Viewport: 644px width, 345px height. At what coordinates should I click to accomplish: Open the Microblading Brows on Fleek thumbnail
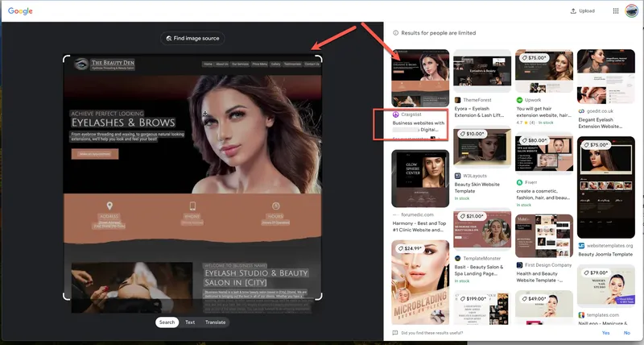click(420, 282)
